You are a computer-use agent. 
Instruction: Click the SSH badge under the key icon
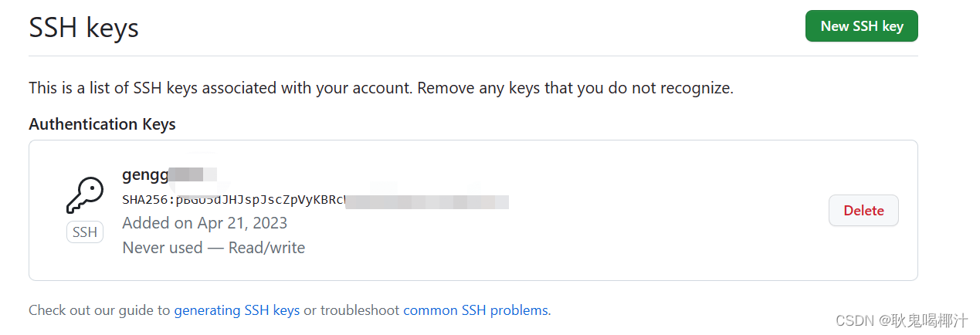click(85, 232)
